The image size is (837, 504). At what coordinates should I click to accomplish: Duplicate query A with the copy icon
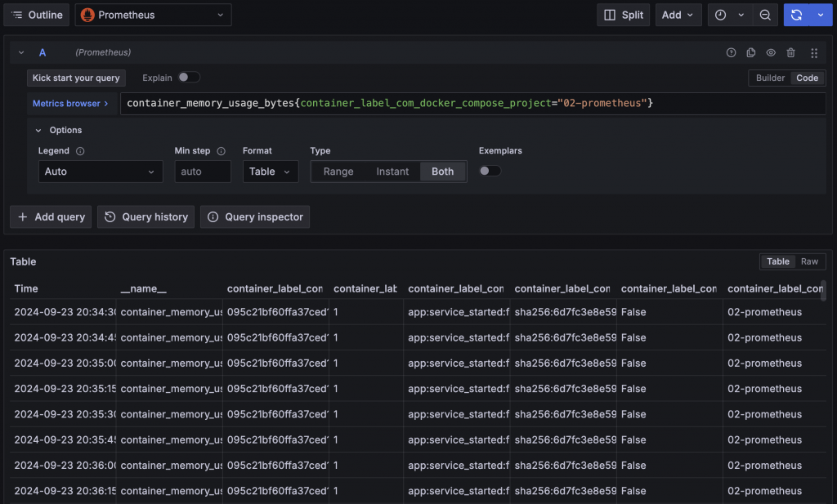pyautogui.click(x=751, y=52)
